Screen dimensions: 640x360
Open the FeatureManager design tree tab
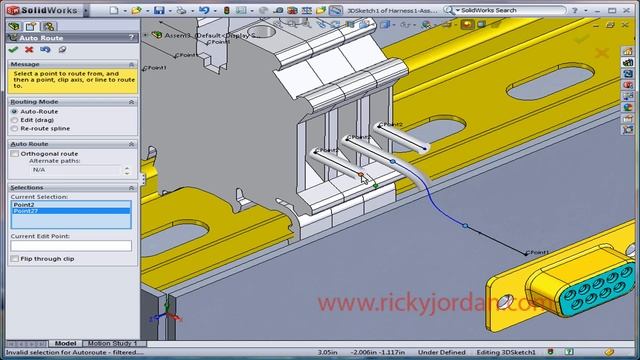[15, 27]
